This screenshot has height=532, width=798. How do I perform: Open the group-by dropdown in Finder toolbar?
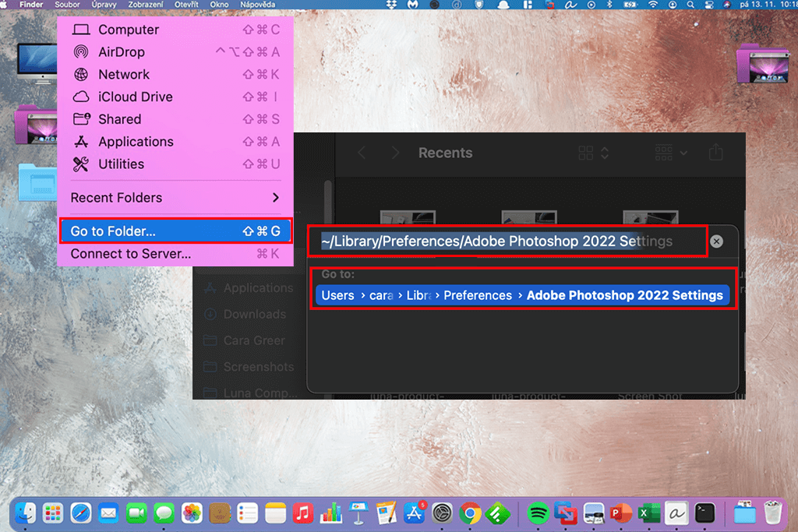tap(671, 153)
